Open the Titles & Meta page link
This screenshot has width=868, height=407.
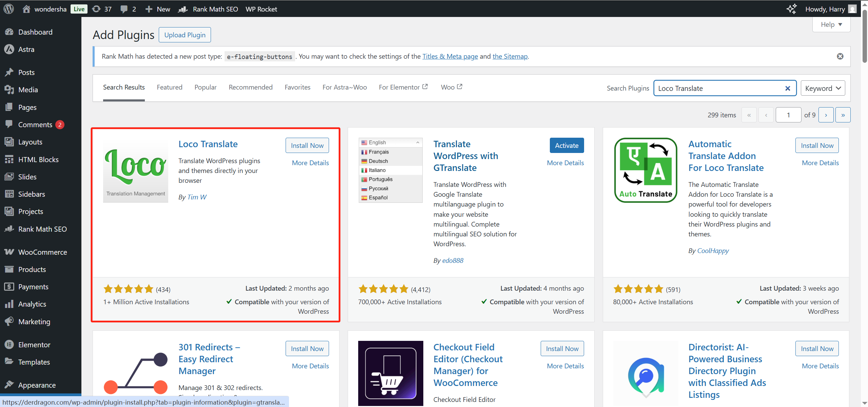coord(450,56)
